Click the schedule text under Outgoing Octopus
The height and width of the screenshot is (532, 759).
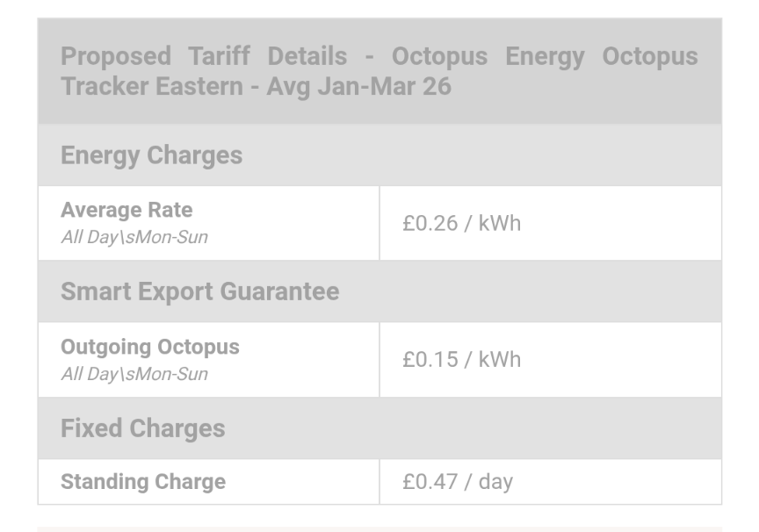tap(134, 374)
